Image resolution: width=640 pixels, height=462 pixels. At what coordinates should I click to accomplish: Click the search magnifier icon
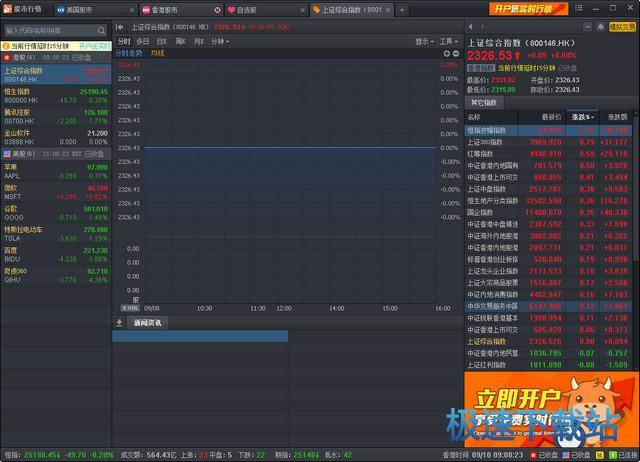(101, 31)
